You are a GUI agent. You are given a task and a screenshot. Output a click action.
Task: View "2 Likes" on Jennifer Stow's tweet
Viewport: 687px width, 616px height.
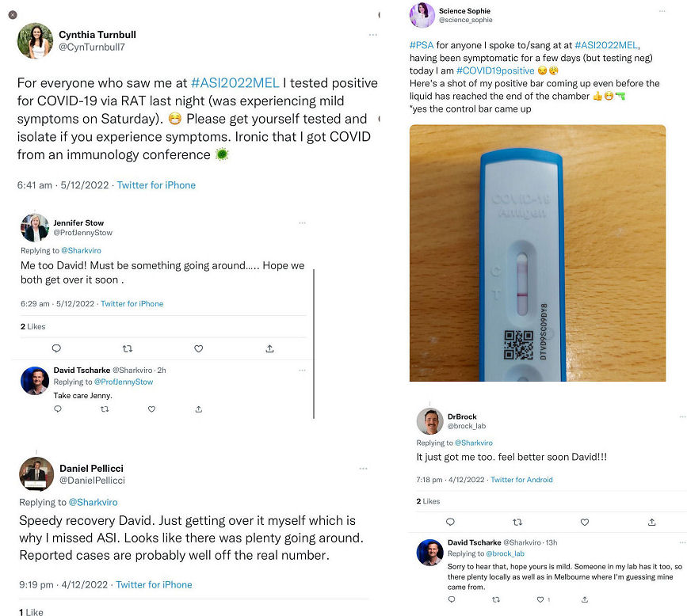click(33, 326)
